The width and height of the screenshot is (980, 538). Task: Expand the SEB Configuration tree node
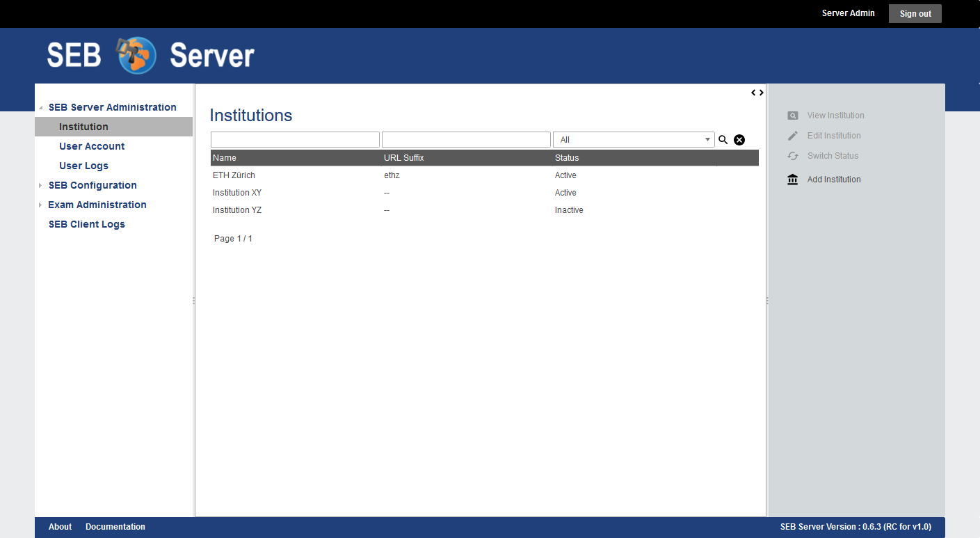coord(40,186)
